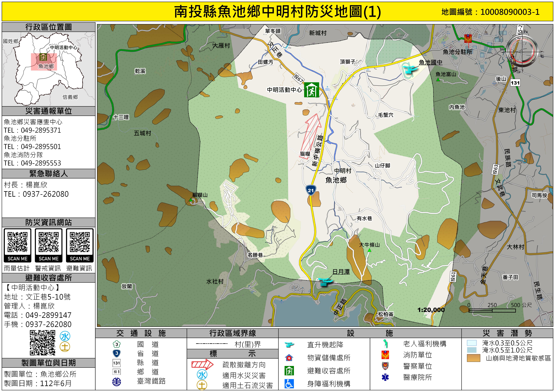Click the wheelchair disability welfare legend icon
555x392 pixels.
[x=289, y=384]
